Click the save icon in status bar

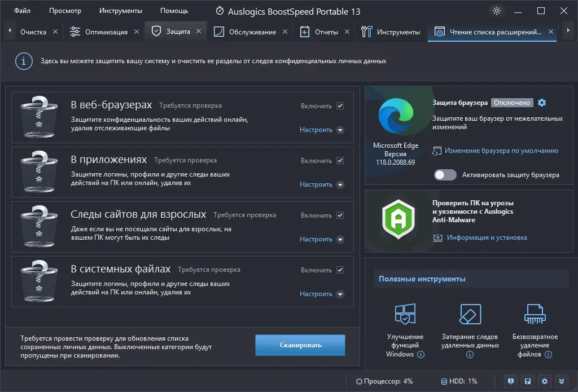click(x=527, y=381)
